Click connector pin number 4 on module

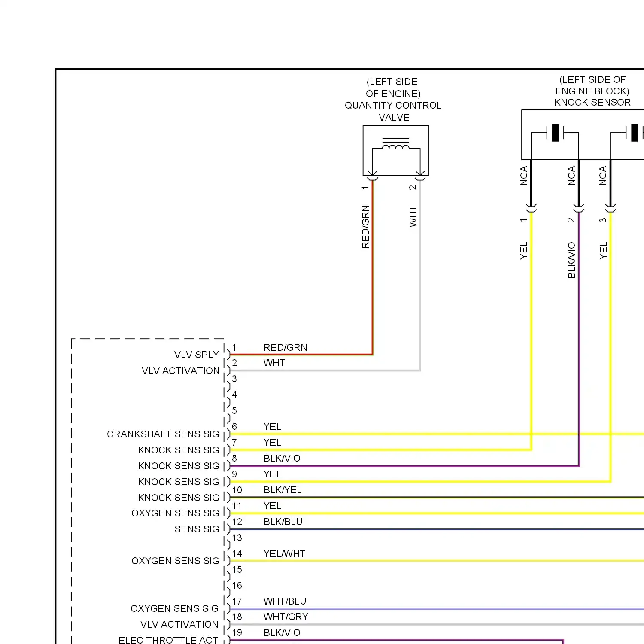click(234, 395)
